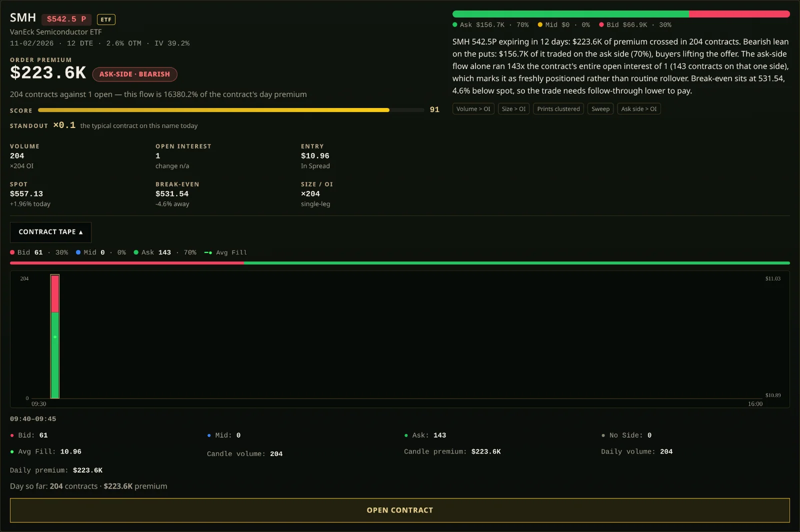
Task: Select the No Side 0 readout
Action: click(626, 435)
